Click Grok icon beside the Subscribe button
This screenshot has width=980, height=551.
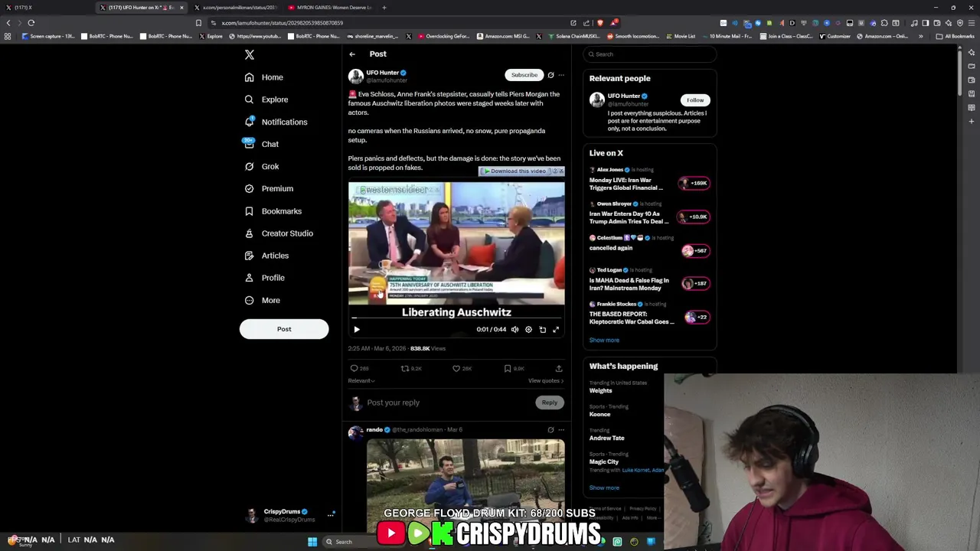pos(550,75)
